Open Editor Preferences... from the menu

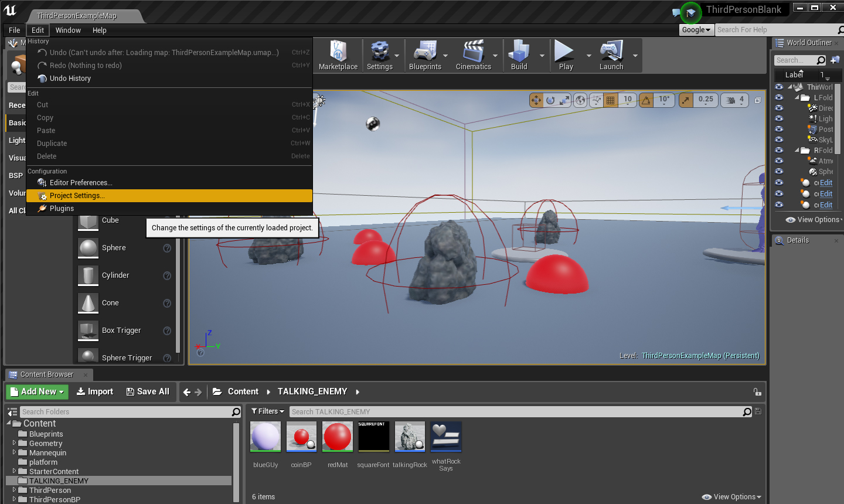(81, 183)
